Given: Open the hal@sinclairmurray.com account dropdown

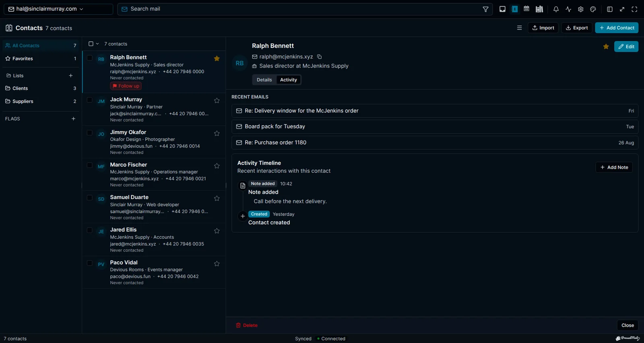Looking at the screenshot, I should coord(58,9).
